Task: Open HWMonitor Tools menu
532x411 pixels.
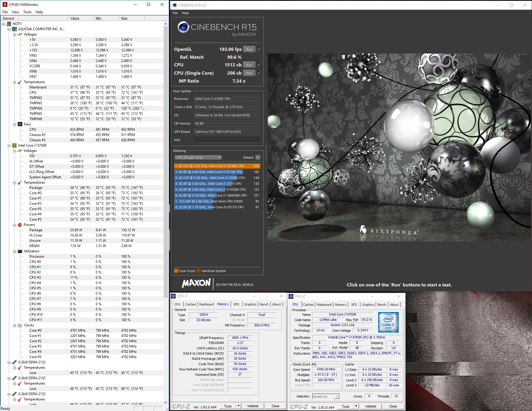Action: (x=27, y=12)
